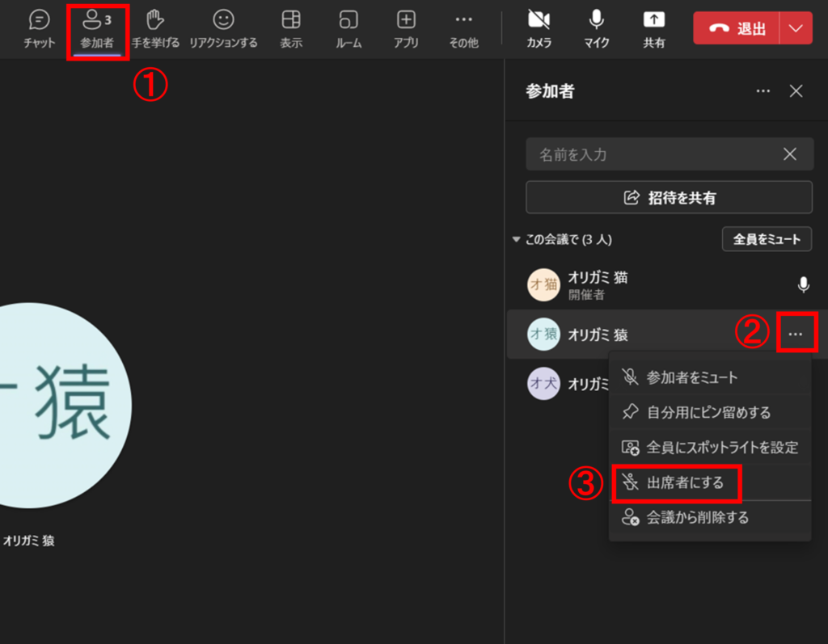Open dropdown arrow next to 退出
The height and width of the screenshot is (644, 828).
[796, 28]
